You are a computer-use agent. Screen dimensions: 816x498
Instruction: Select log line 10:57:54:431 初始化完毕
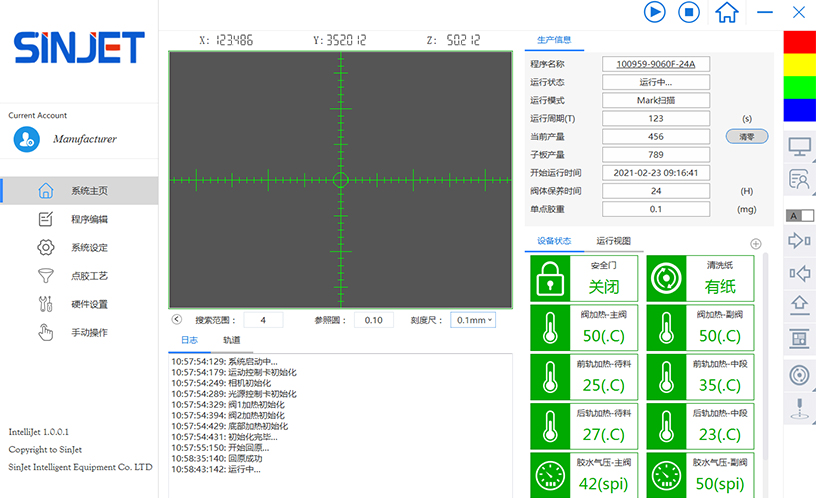(224, 437)
